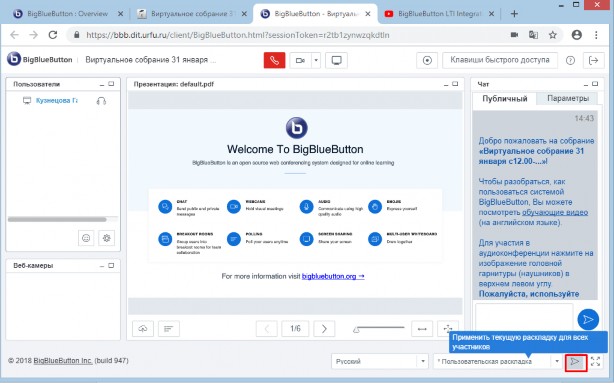Click the presentation zoom slider
Viewport: 614px width, 383px height.
pyautogui.click(x=379, y=329)
